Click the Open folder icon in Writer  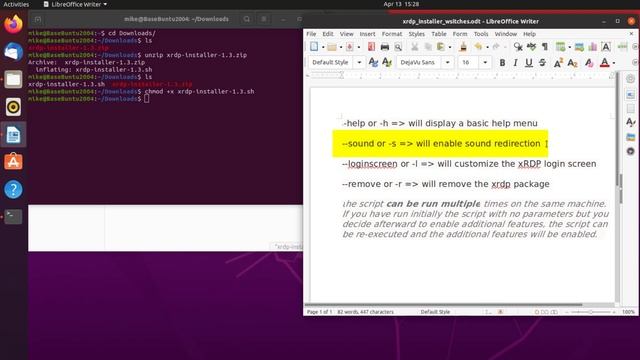(x=332, y=47)
